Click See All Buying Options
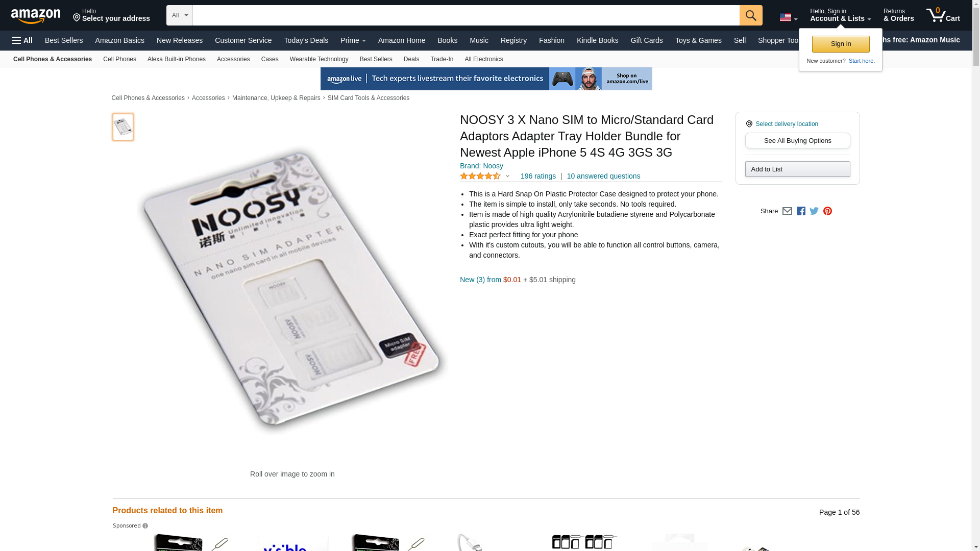Viewport: 980px width, 551px height. [797, 141]
